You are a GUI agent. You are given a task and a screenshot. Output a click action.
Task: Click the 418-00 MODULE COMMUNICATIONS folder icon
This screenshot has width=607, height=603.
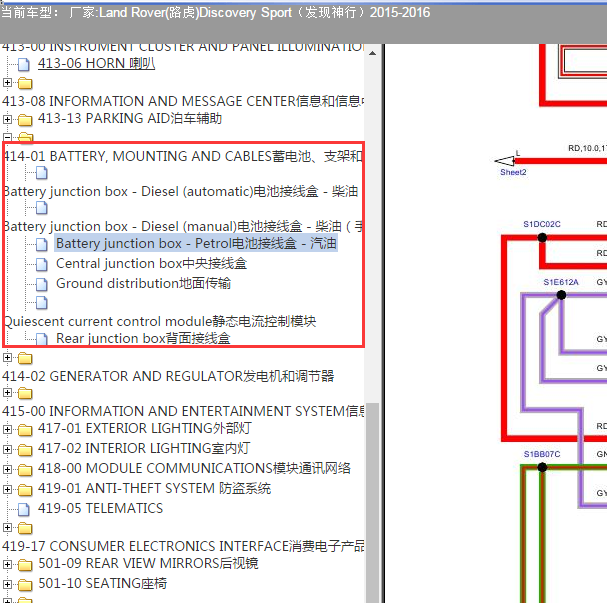pos(25,470)
